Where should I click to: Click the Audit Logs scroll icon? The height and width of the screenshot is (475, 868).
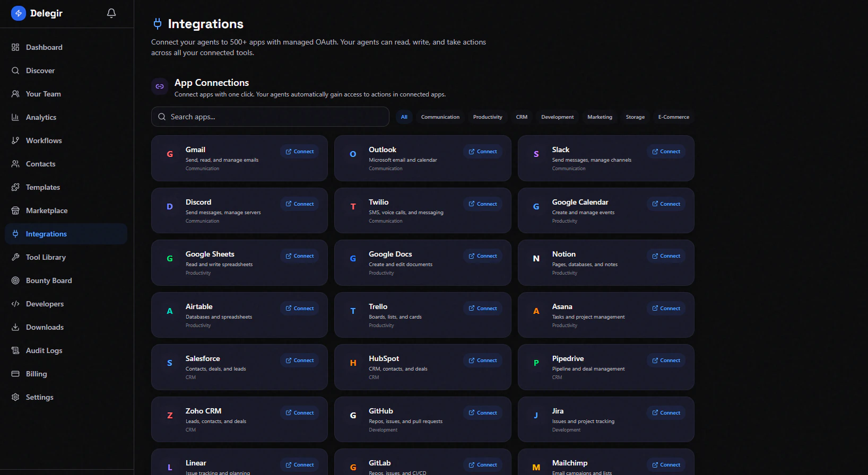15,350
